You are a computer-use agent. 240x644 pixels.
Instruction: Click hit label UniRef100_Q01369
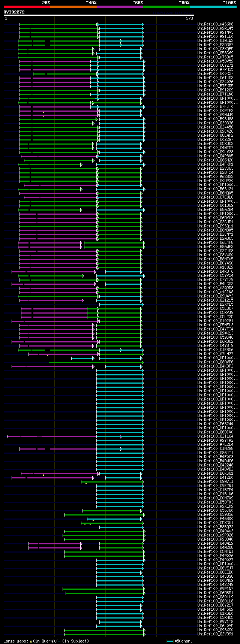coord(215,205)
